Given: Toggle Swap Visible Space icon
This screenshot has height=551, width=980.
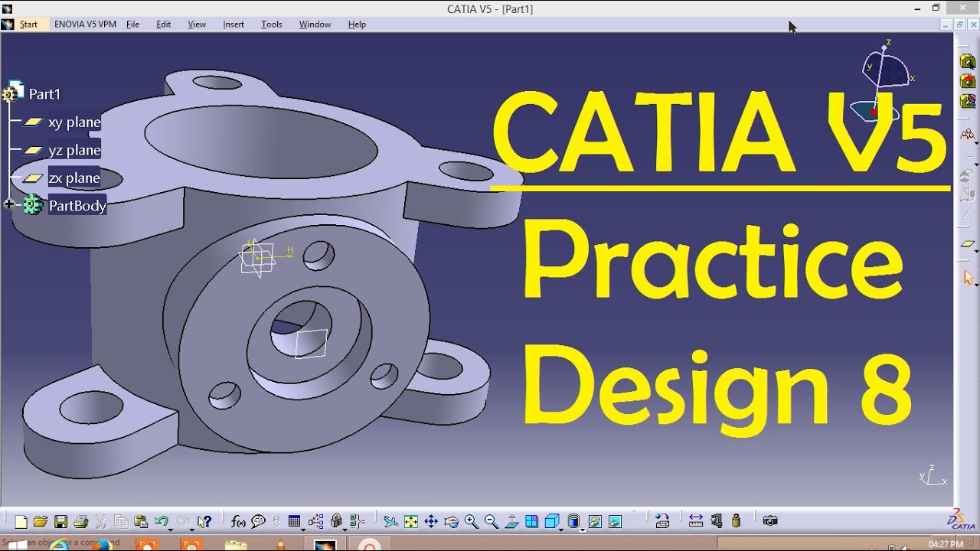Looking at the screenshot, I should click(x=615, y=522).
